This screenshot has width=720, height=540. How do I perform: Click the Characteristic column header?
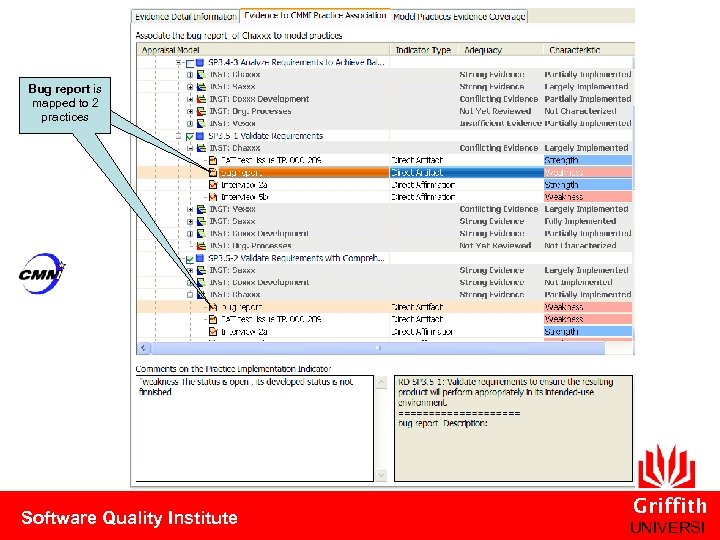coord(589,50)
